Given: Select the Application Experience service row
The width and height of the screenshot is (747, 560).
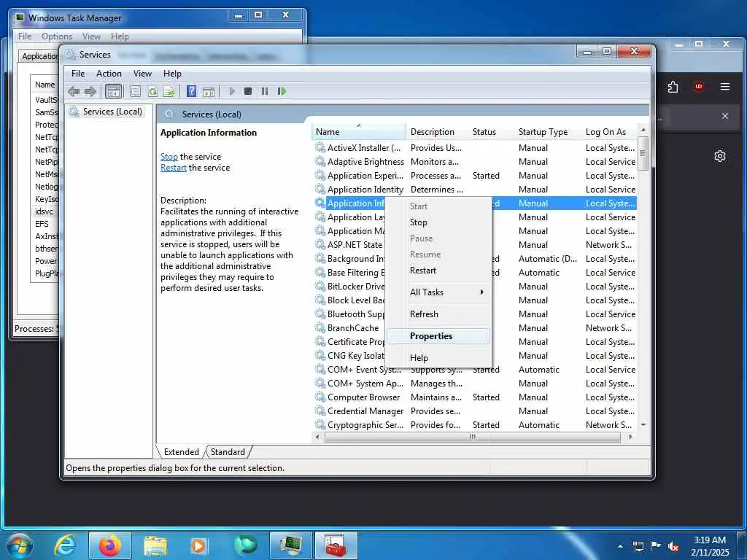Looking at the screenshot, I should (x=475, y=176).
